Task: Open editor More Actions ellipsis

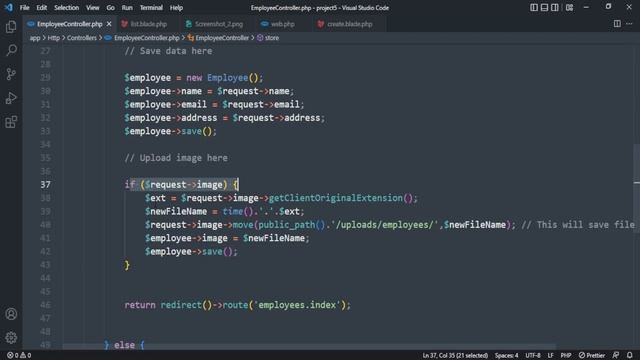Action: click(629, 24)
